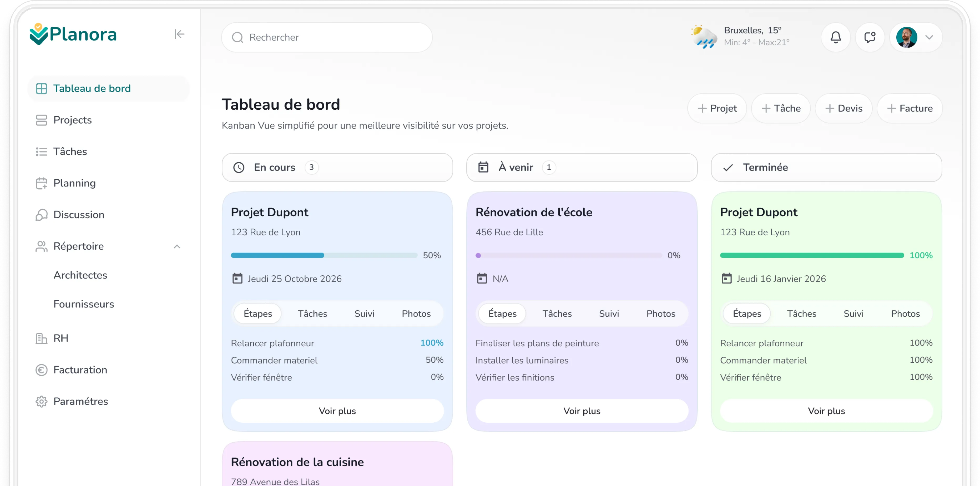Click the Rechercher search field

(327, 37)
